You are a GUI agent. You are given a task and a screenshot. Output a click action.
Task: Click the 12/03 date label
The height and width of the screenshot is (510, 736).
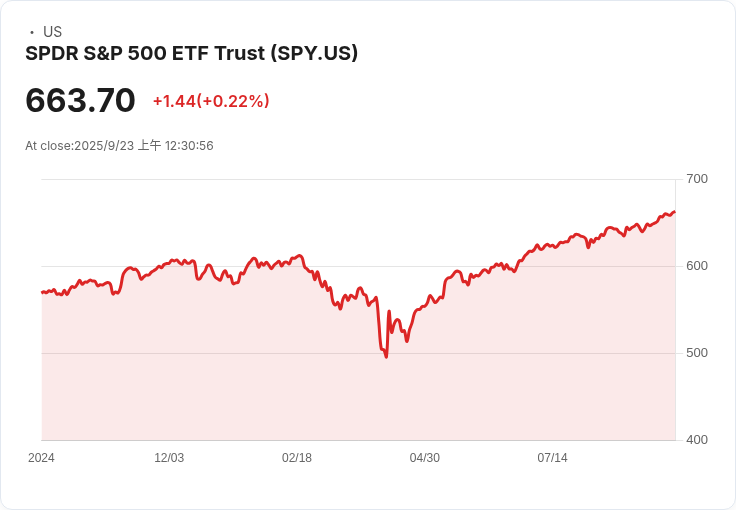pyautogui.click(x=169, y=458)
